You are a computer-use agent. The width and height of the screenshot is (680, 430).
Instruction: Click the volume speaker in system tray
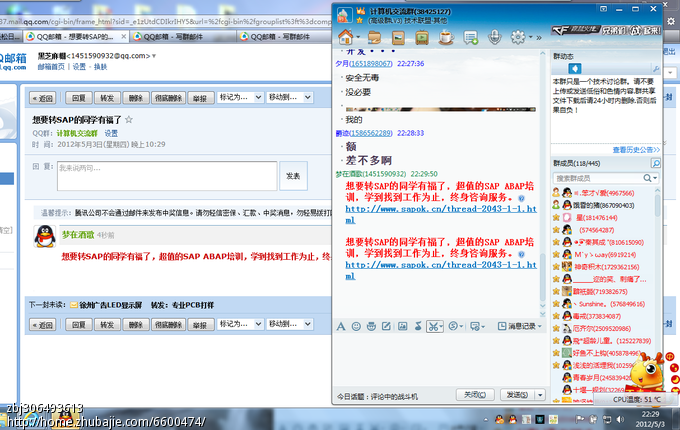[x=621, y=419]
